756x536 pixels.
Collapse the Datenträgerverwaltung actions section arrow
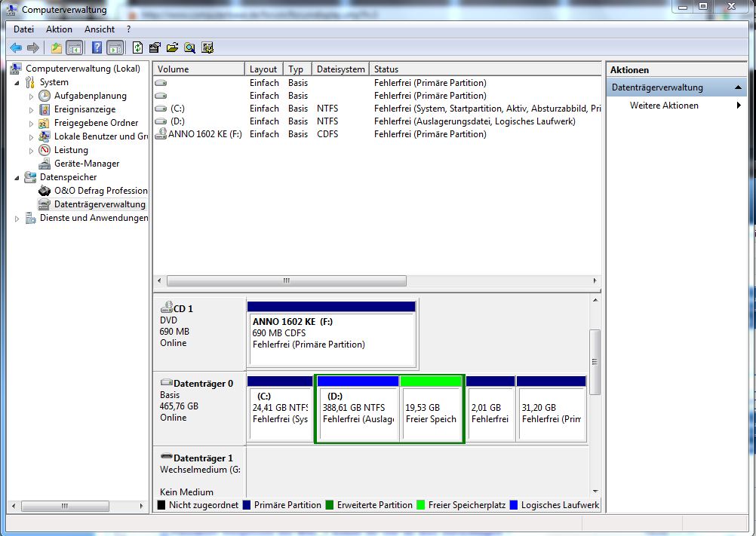[x=738, y=87]
